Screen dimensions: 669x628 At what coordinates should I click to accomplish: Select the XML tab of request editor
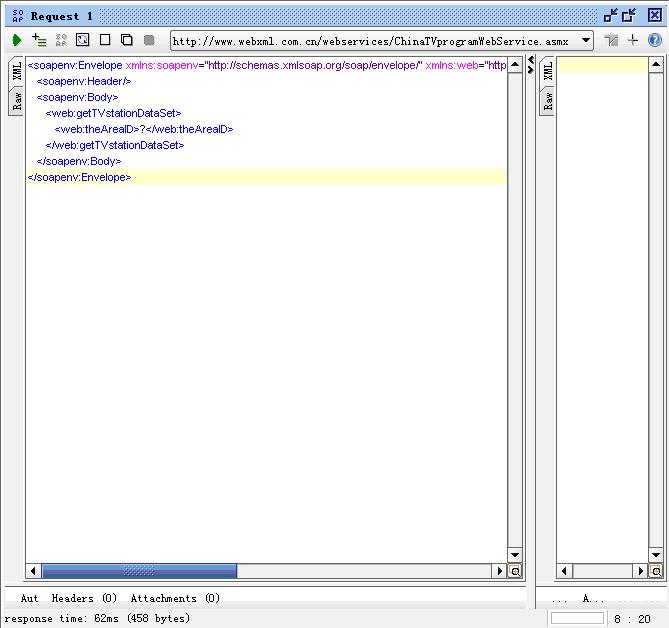coord(17,71)
